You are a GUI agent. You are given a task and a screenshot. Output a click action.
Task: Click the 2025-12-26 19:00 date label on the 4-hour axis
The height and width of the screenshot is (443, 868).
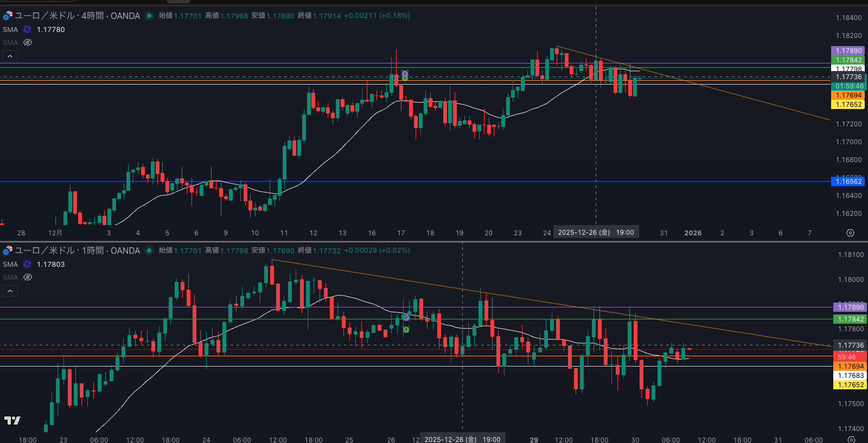pyautogui.click(x=596, y=232)
